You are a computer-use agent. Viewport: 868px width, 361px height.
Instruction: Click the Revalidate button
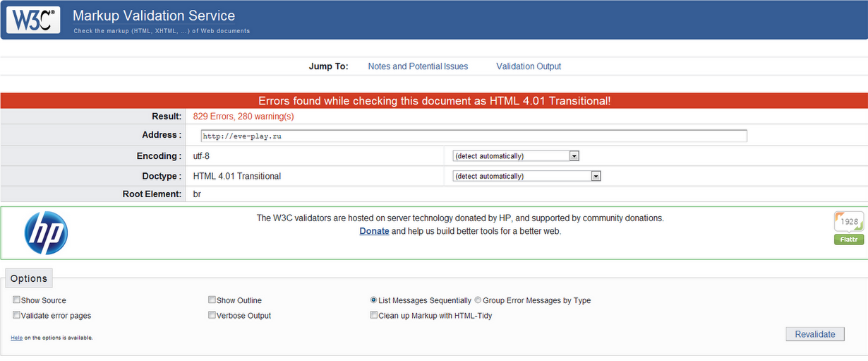pyautogui.click(x=815, y=334)
